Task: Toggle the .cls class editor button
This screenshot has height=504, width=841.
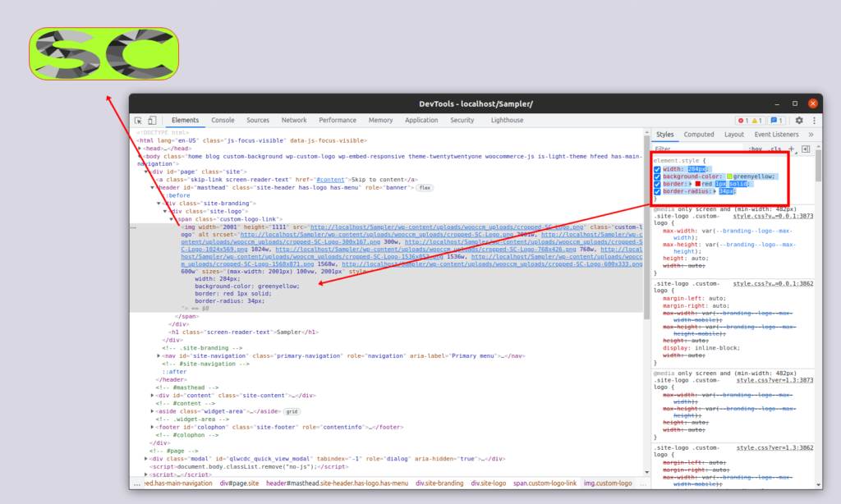Action: 775,149
